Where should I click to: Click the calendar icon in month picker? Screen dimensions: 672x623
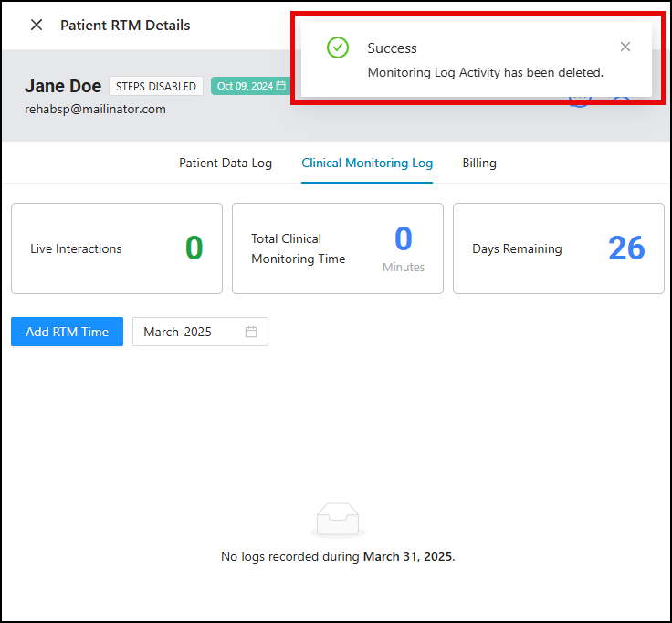[251, 332]
